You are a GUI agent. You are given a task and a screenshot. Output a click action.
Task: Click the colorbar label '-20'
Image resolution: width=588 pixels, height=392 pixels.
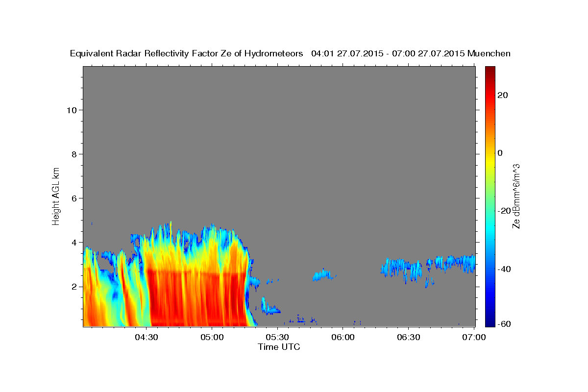click(504, 211)
